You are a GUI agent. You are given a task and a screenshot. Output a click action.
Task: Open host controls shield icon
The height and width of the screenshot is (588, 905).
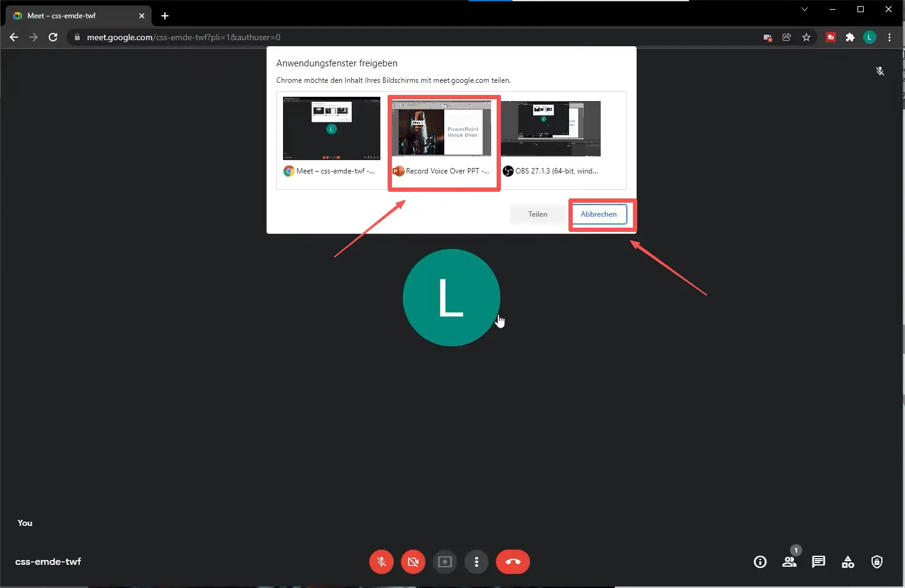[877, 562]
